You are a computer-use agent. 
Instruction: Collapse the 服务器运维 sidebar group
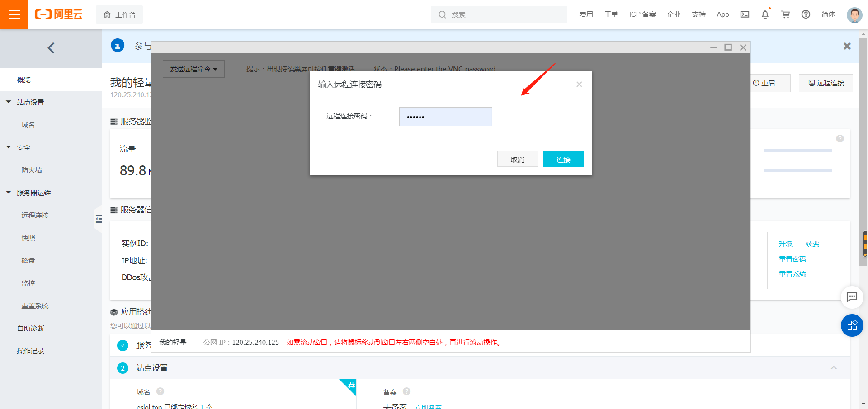click(x=9, y=193)
